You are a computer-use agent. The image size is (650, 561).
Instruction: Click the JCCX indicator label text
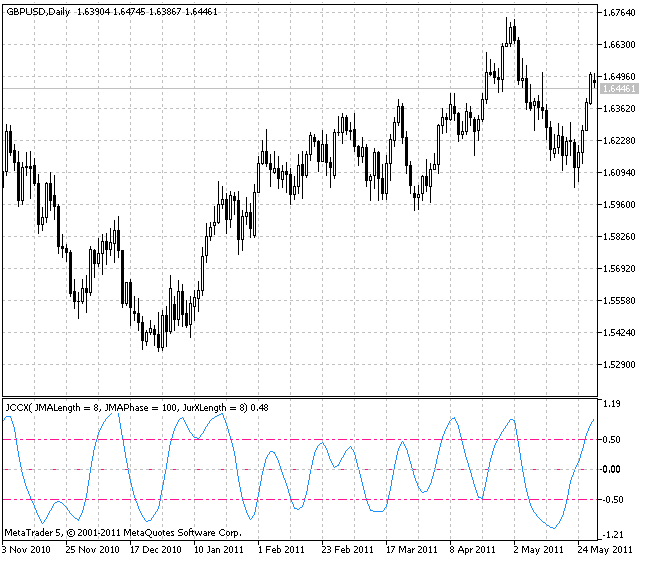pos(137,408)
